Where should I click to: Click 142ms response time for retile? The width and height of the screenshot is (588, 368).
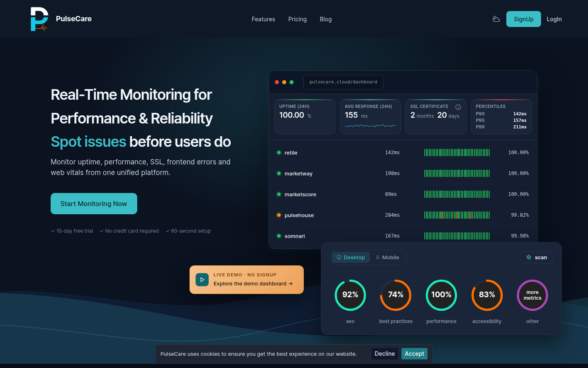click(392, 153)
